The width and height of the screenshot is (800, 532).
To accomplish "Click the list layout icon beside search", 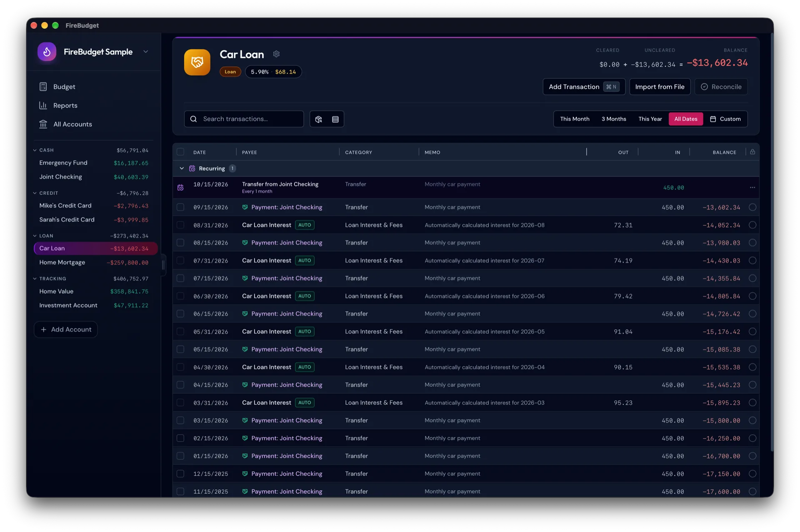I will (335, 119).
